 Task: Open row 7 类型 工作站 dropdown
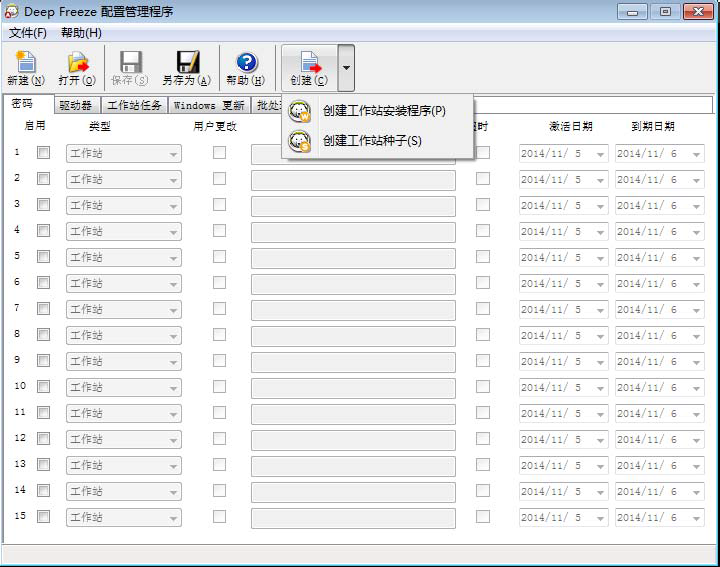pos(124,309)
